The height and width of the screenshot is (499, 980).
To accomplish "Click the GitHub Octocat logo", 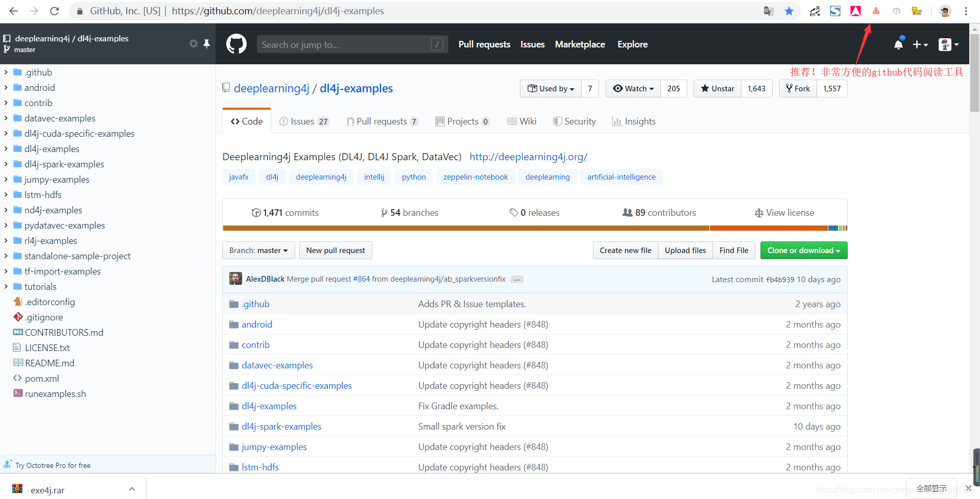I will [236, 44].
